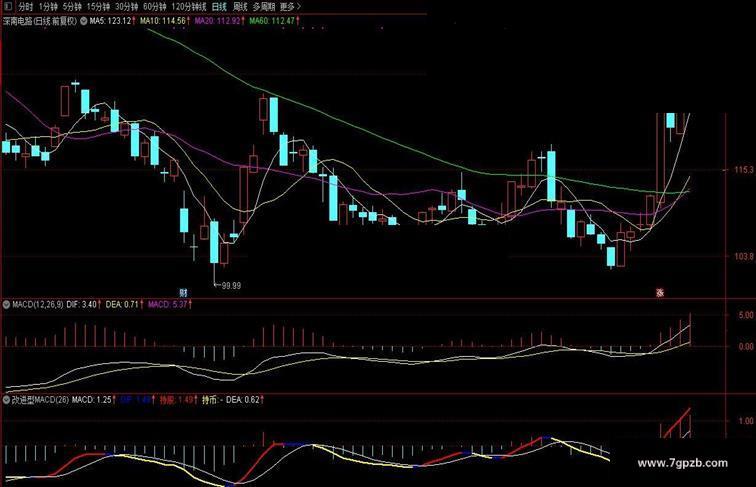Viewport: 756px width, 487px height.
Task: Click the MA5: 123.12 indicator label
Action: pyautogui.click(x=110, y=21)
